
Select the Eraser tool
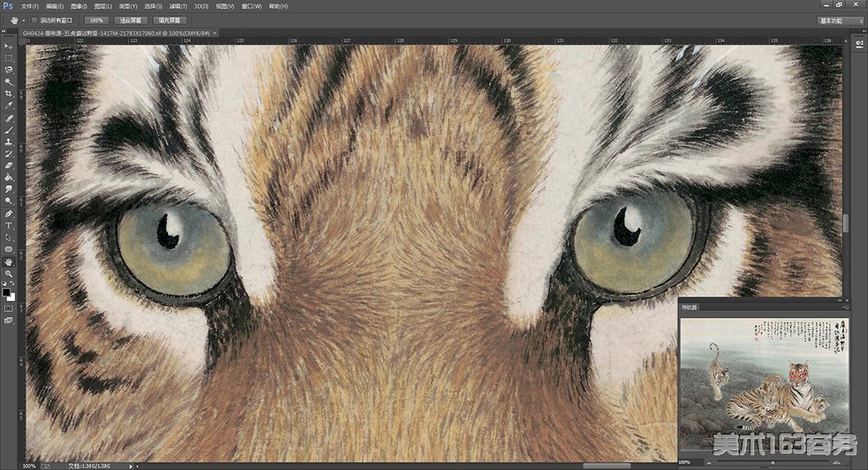(x=8, y=165)
